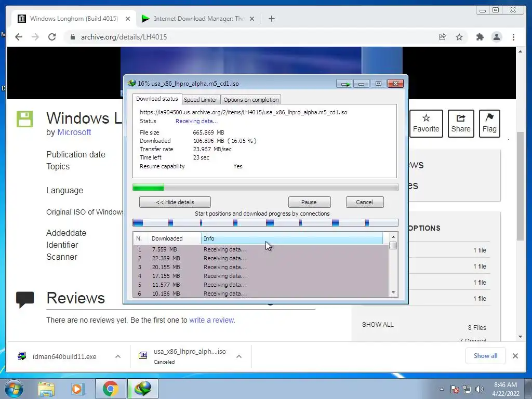This screenshot has width=532, height=399.
Task: Click the taskbar clock showing 8:46 AM
Action: coord(506,389)
